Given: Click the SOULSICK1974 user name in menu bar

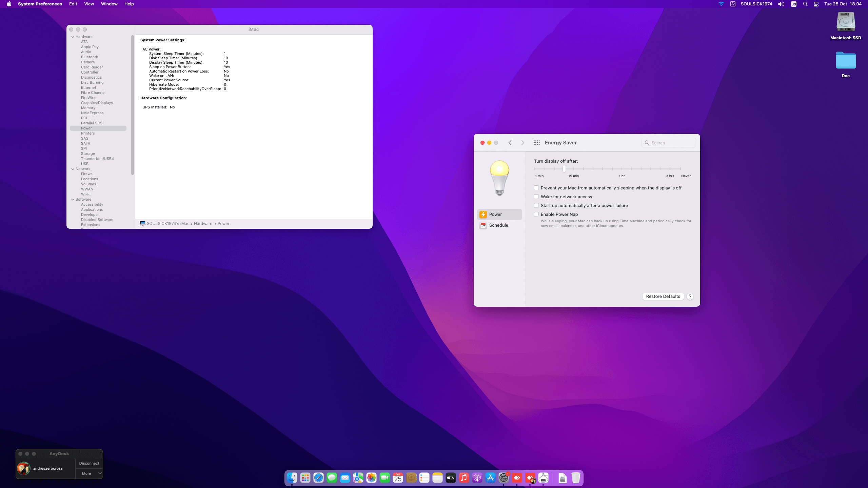Looking at the screenshot, I should tap(756, 4).
